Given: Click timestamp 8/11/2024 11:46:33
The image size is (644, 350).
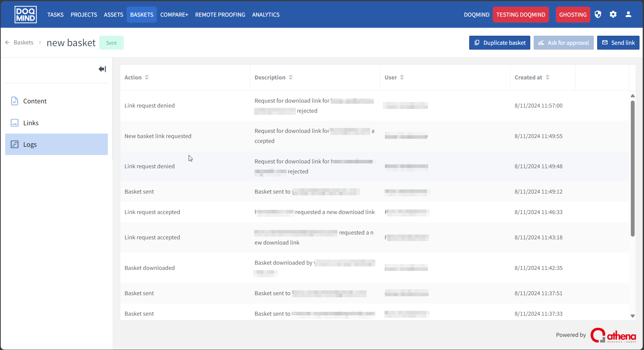Looking at the screenshot, I should 539,212.
